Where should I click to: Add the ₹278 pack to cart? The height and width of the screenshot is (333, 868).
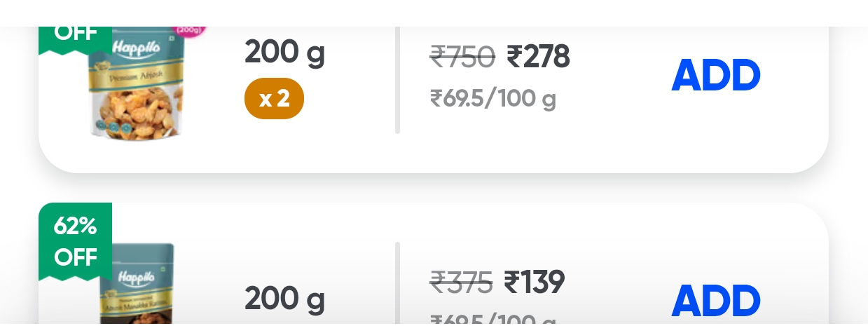tap(715, 75)
